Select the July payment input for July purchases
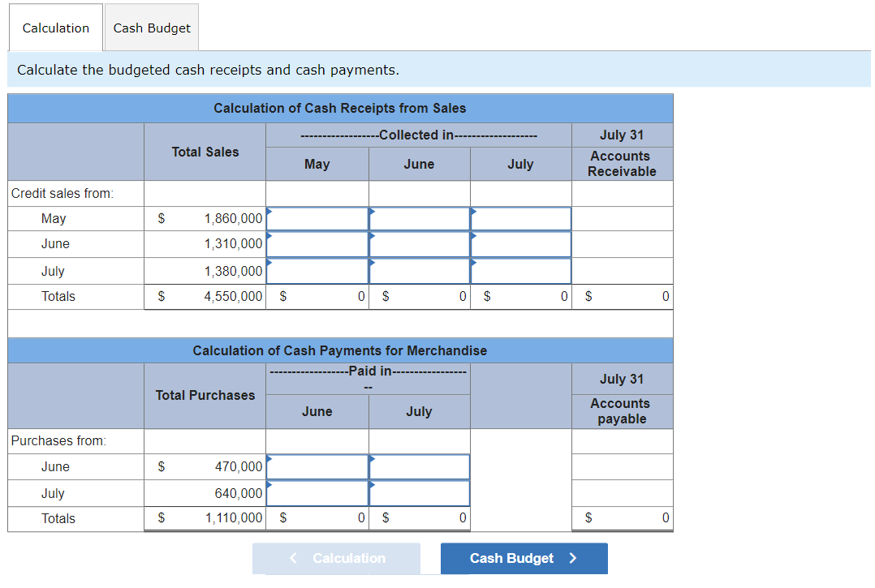The image size is (875, 588). (419, 492)
